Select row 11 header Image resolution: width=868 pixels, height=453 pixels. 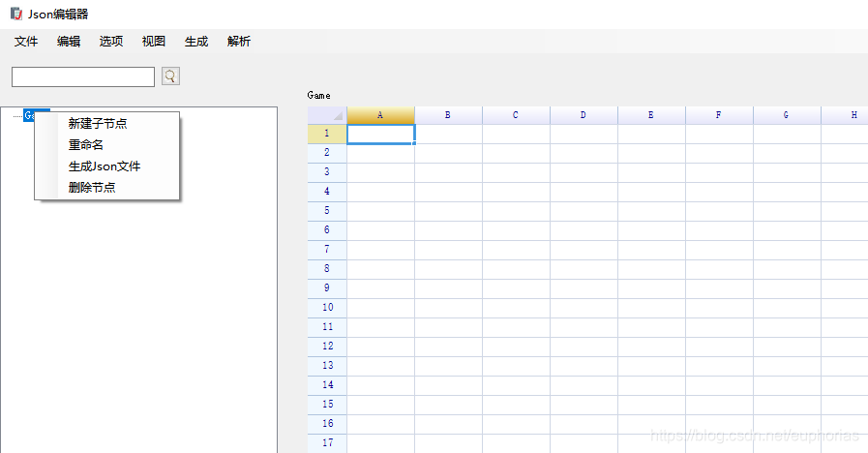pos(327,327)
